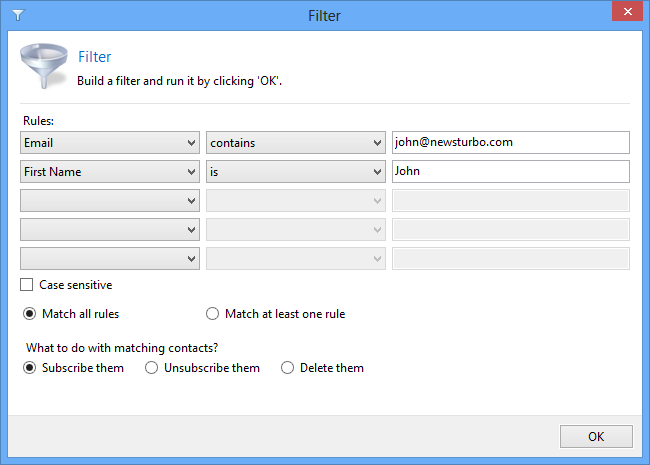Open the 'is' condition dropdown

(x=296, y=172)
